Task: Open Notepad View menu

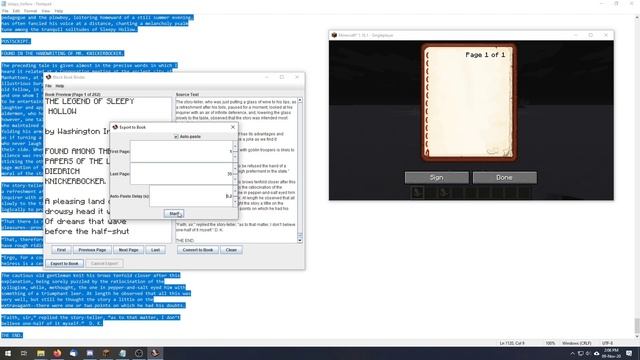Action: coord(46,11)
